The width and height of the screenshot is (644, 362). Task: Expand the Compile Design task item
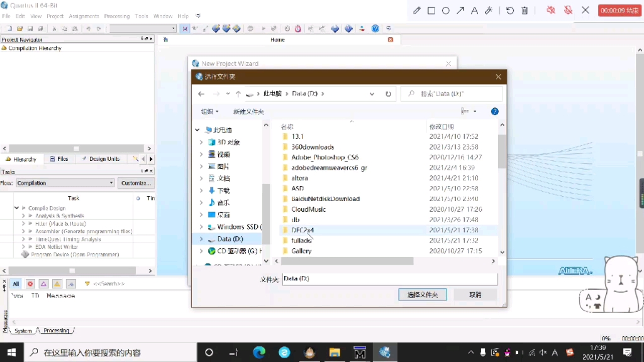click(x=16, y=207)
